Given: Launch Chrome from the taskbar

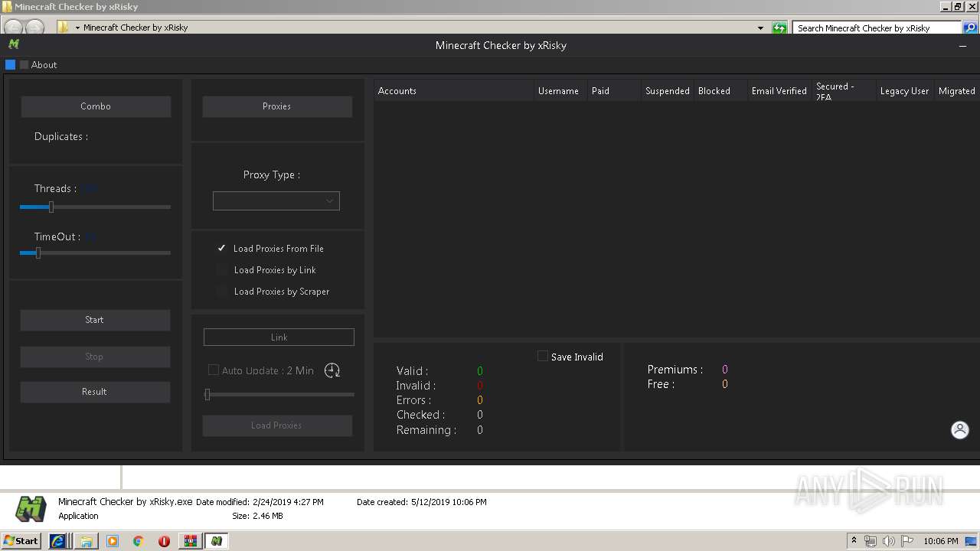Looking at the screenshot, I should (x=139, y=541).
